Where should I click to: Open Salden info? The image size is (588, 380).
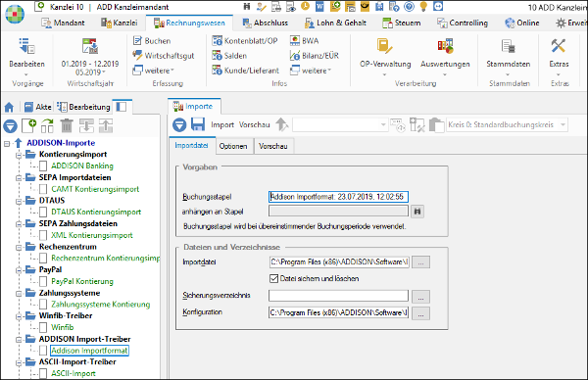[x=229, y=56]
